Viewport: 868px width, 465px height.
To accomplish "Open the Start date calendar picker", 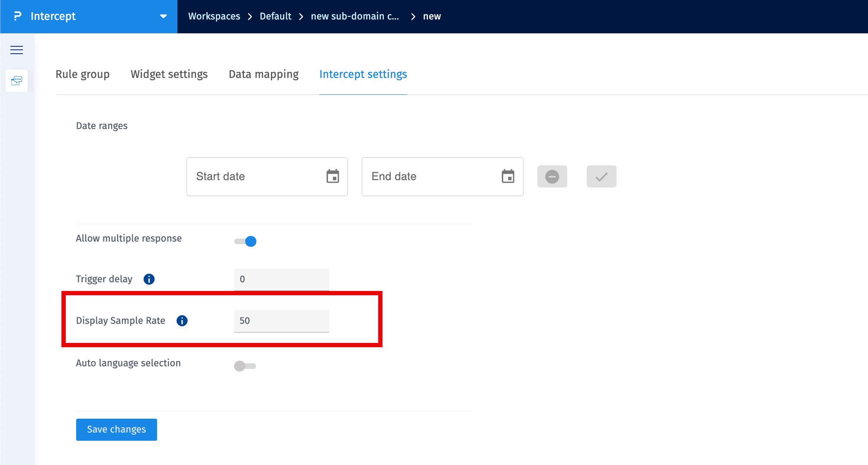I will click(x=333, y=177).
